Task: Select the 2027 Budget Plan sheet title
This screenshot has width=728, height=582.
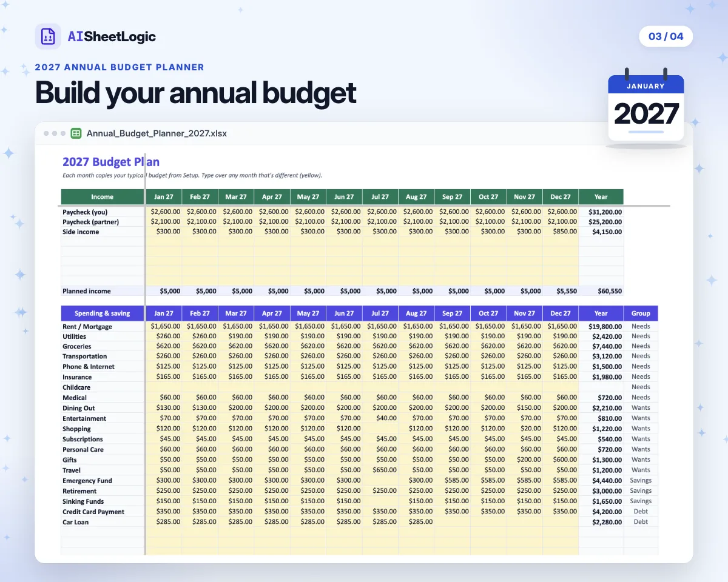Action: coord(111,162)
